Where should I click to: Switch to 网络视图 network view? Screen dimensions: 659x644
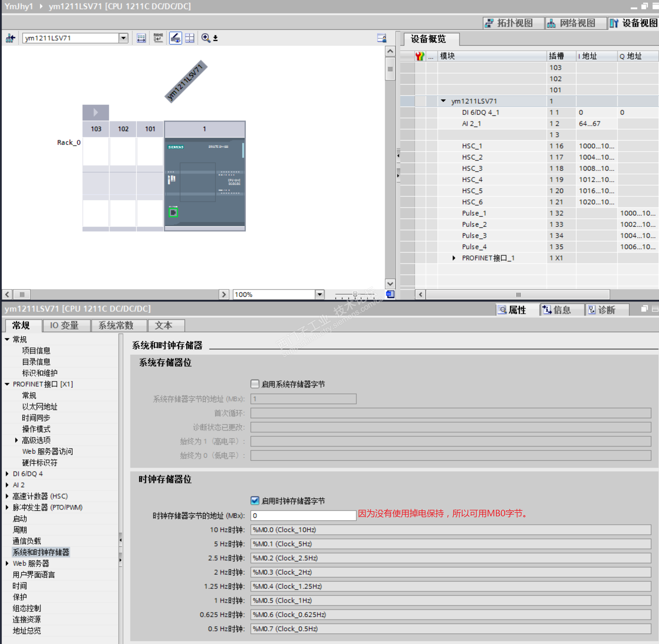571,23
